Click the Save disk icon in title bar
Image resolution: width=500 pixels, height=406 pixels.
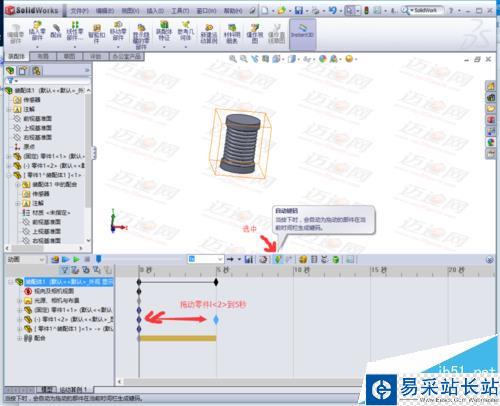(299, 11)
